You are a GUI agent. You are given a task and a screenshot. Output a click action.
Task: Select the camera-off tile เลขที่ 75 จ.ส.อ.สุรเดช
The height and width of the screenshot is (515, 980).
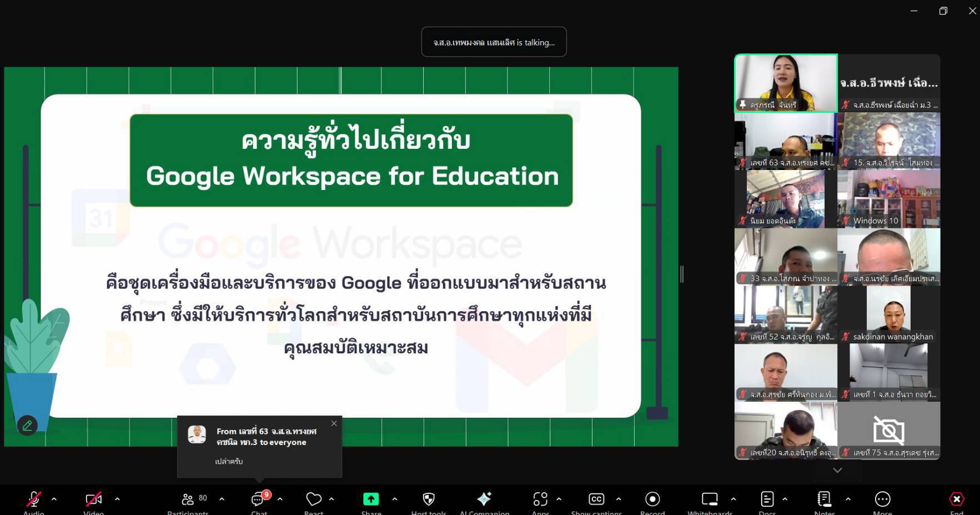pos(889,431)
